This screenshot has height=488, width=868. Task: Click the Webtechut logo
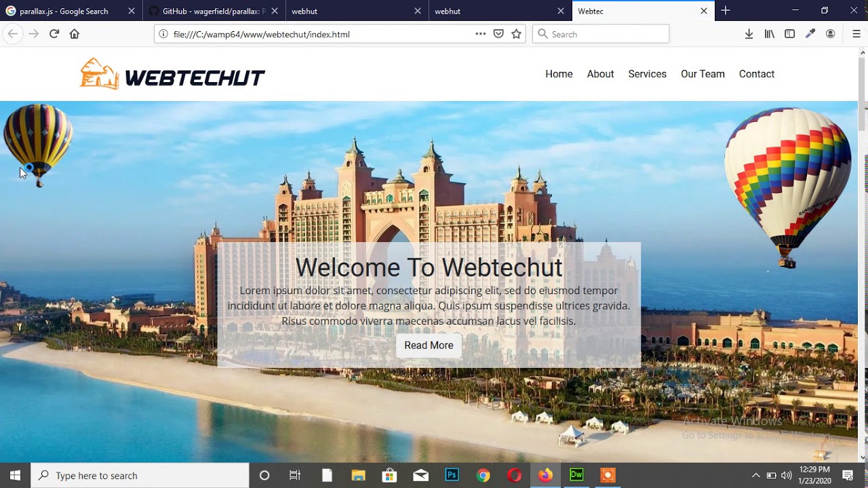click(172, 74)
